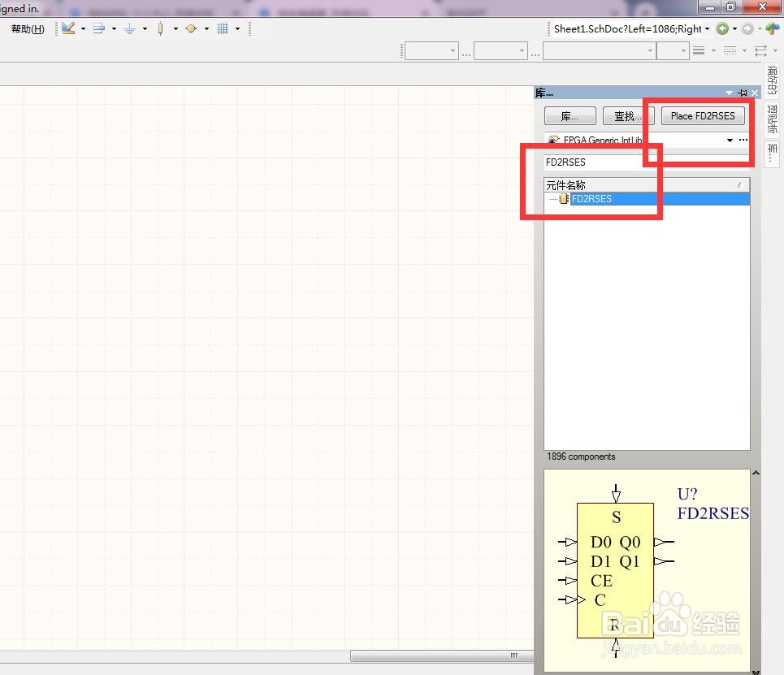Select the digital devices component icon

160,28
